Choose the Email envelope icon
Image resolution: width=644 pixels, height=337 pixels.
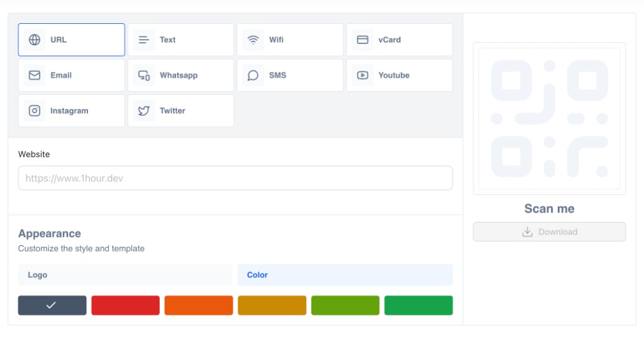click(35, 75)
